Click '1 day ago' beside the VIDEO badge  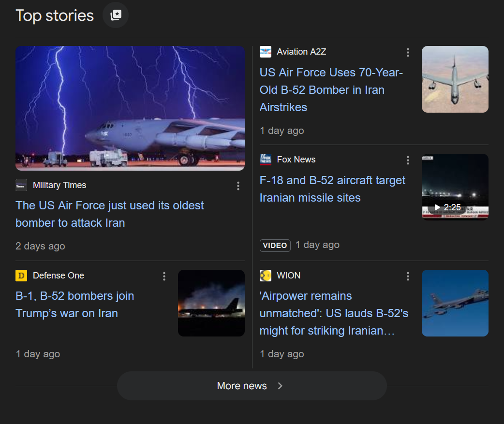click(318, 245)
